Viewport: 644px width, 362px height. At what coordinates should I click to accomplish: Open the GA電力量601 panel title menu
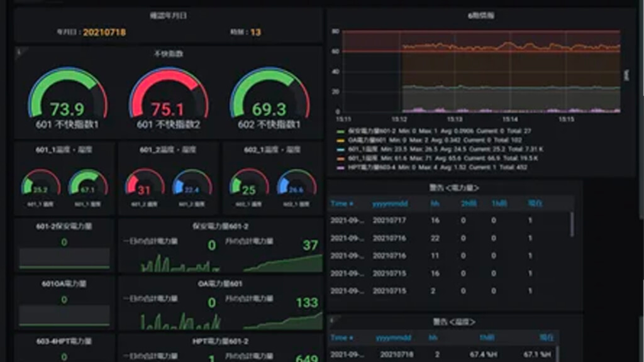pos(220,283)
